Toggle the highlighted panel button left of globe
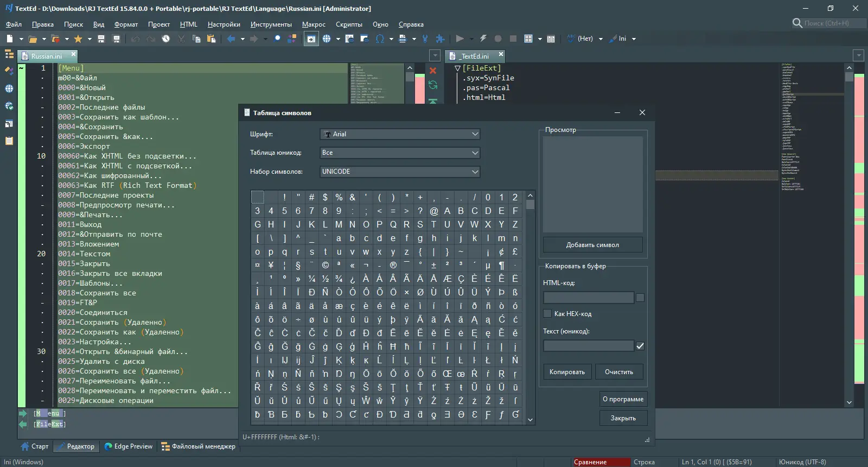Screen dimensions: 868x467 coord(311,39)
